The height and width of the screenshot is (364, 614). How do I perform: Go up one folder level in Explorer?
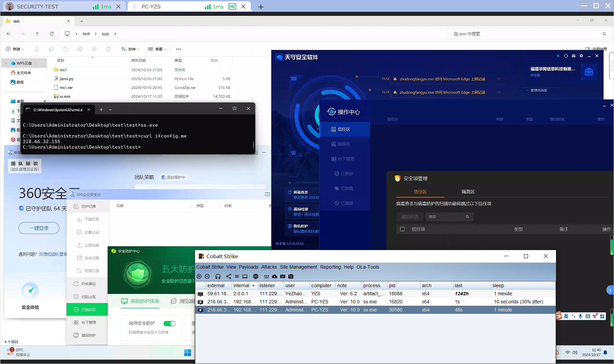[37, 34]
